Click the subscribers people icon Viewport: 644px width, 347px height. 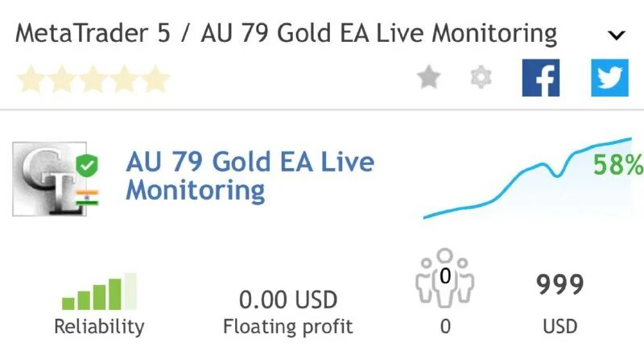click(444, 279)
